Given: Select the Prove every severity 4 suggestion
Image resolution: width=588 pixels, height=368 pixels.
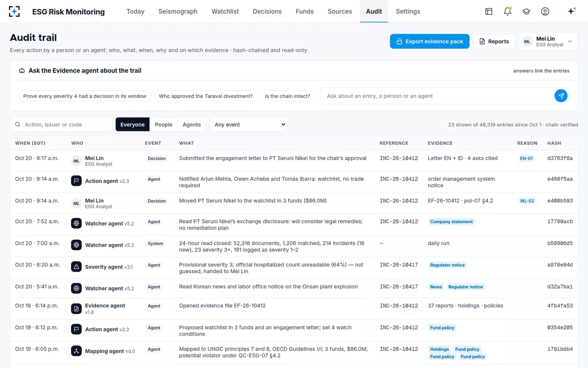Looking at the screenshot, I should [x=85, y=96].
